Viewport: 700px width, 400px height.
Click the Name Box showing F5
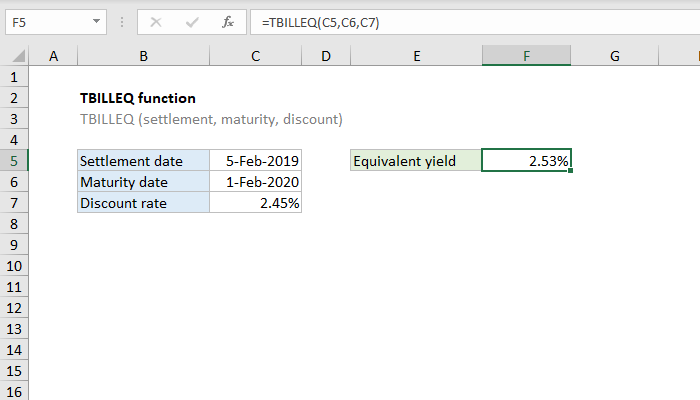click(56, 22)
